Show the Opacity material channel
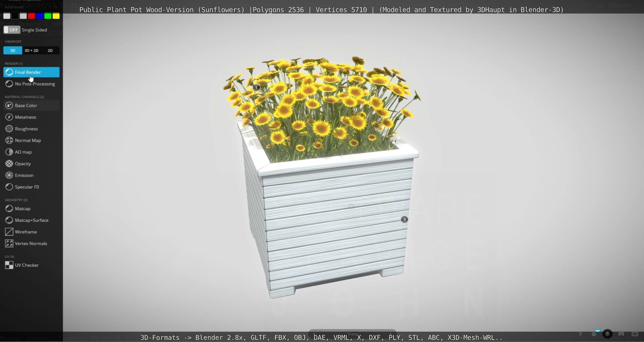The width and height of the screenshot is (644, 342). 32,164
